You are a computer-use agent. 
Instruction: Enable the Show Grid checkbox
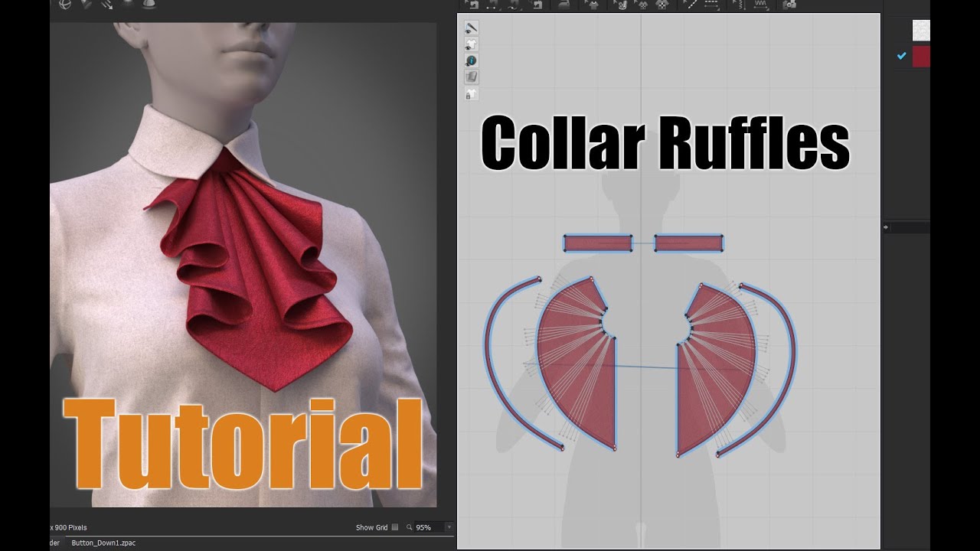395,527
